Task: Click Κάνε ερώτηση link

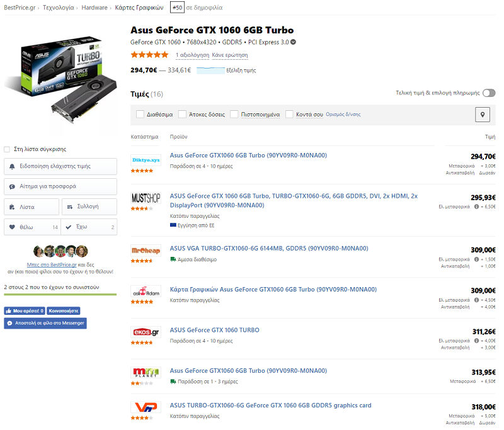Action: 230,55
